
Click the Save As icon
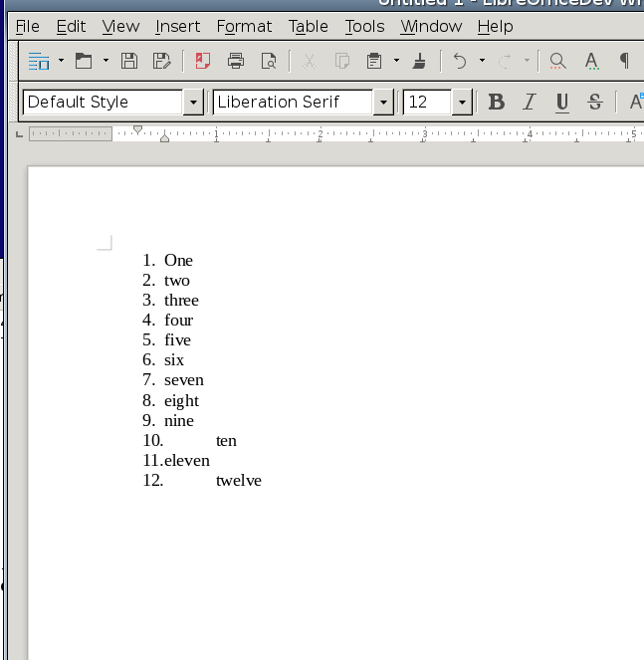click(161, 61)
